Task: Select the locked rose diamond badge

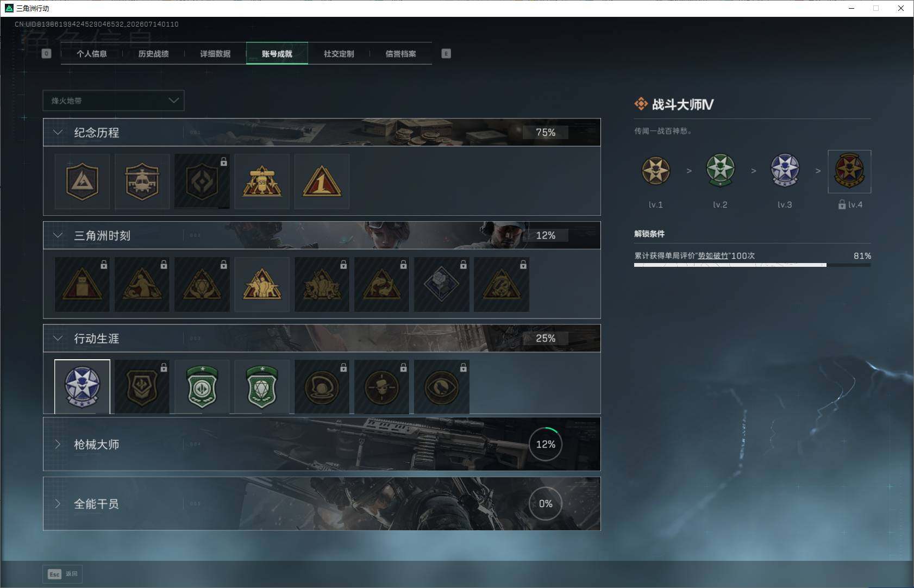Action: point(442,284)
